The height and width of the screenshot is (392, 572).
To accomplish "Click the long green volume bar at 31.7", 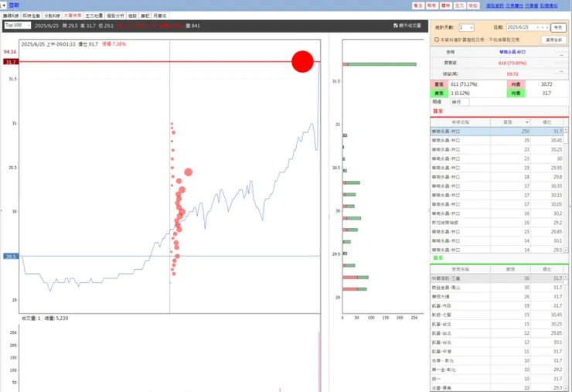I will pyautogui.click(x=382, y=64).
